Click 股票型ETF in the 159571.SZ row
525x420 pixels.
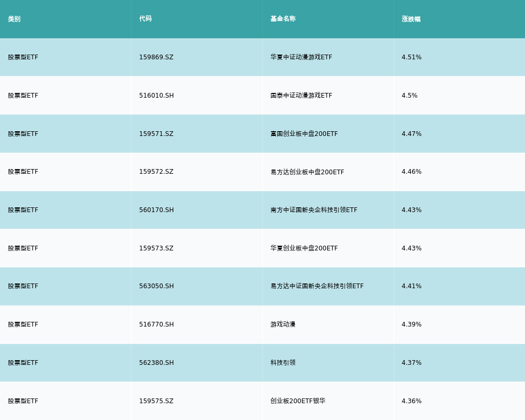point(23,134)
